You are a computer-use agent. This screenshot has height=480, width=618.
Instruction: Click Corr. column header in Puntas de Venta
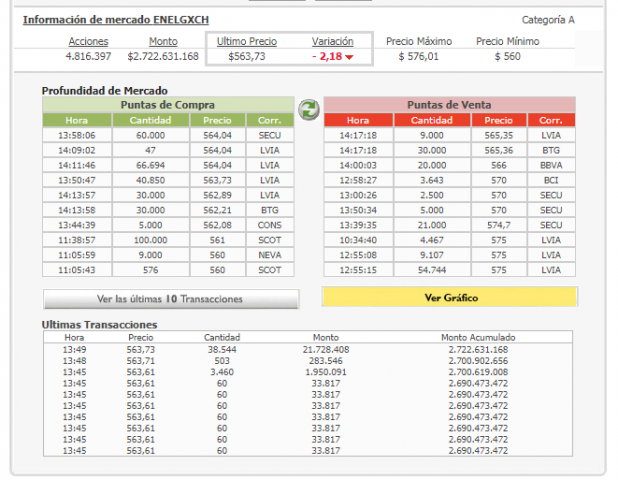551,120
